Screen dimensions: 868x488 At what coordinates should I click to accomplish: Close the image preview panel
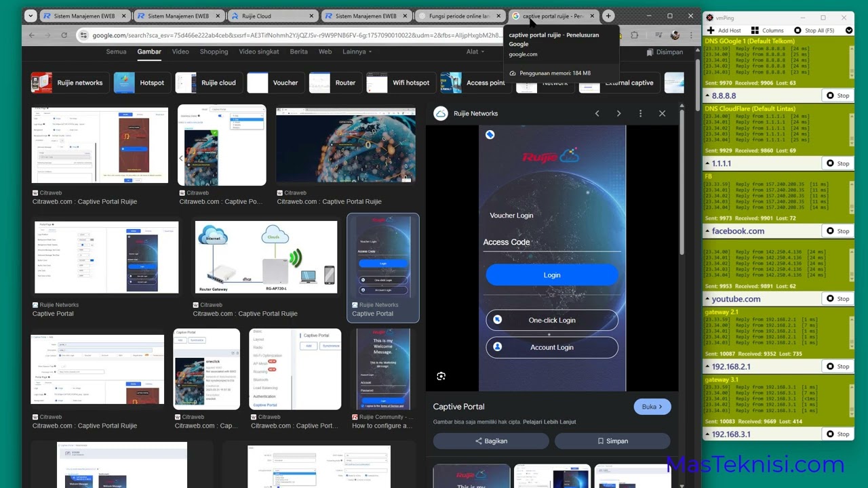(x=662, y=113)
